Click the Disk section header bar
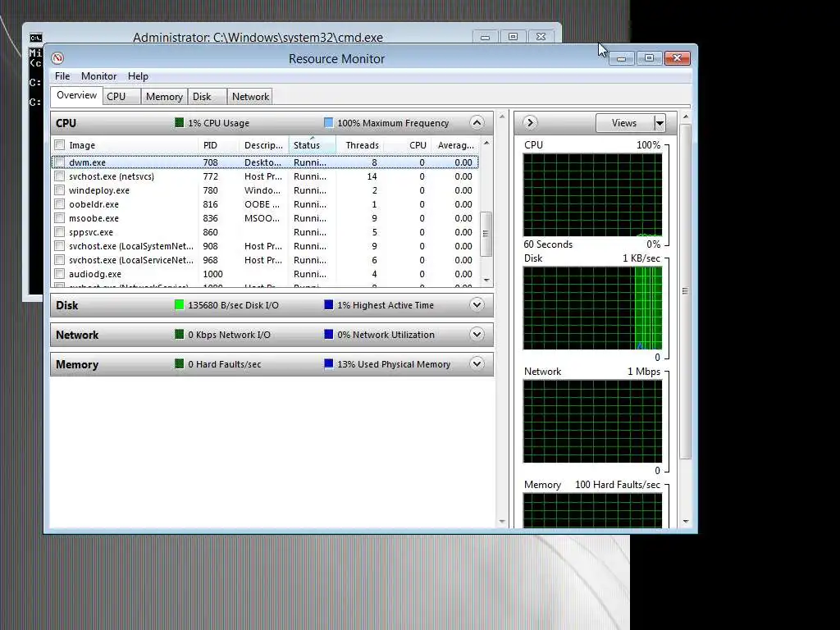 272,305
